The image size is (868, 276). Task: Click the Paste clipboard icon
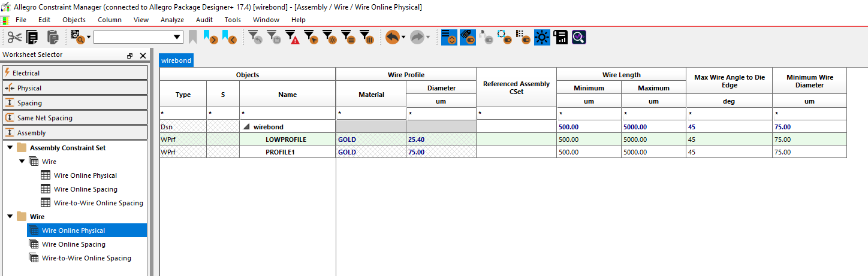pos(53,37)
